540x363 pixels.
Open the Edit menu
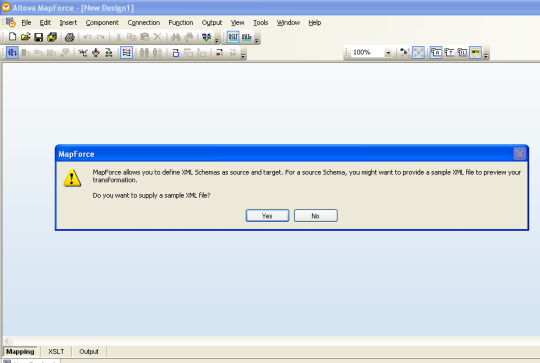45,23
